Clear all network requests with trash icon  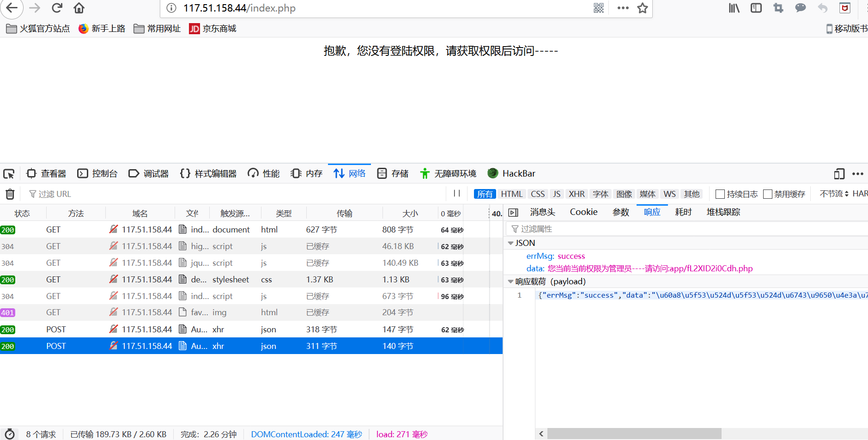10,194
